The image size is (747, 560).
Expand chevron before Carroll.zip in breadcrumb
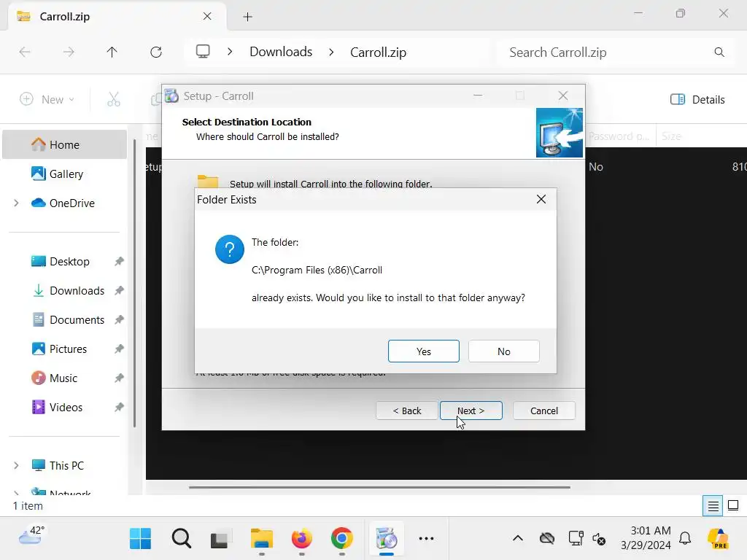[x=332, y=52]
